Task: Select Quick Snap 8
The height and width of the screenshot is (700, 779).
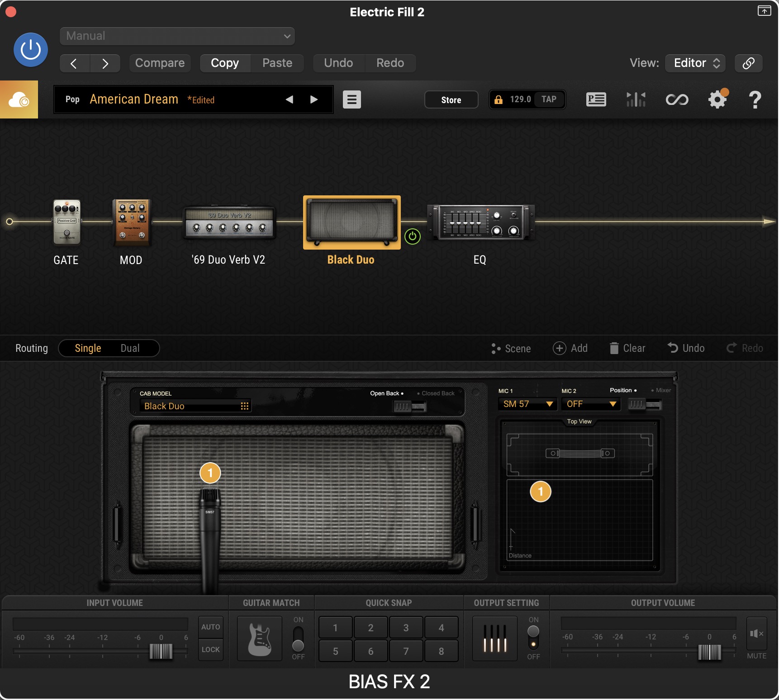Action: point(441,651)
